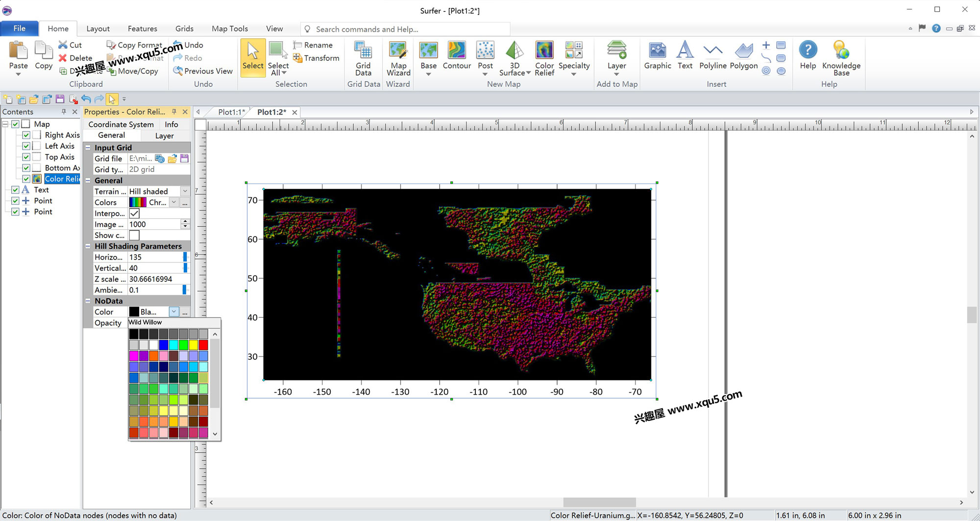Toggle visibility checkbox for Right Axis
The width and height of the screenshot is (980, 521).
tap(26, 135)
